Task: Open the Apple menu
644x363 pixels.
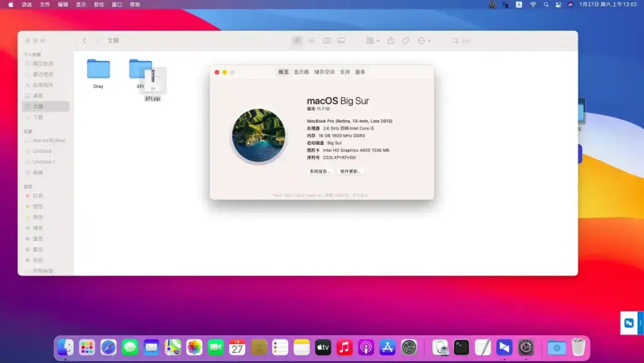Action: point(11,4)
